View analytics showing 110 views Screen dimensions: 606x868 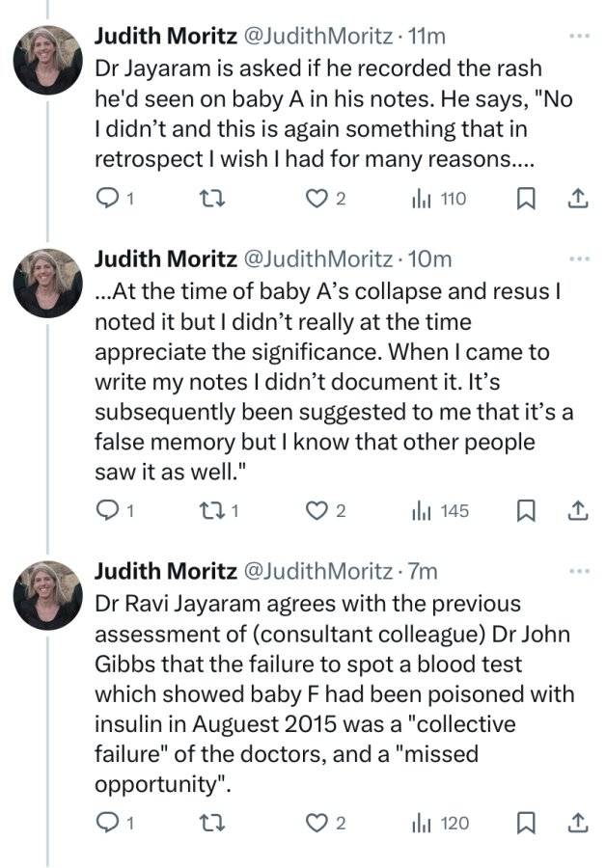tap(439, 199)
